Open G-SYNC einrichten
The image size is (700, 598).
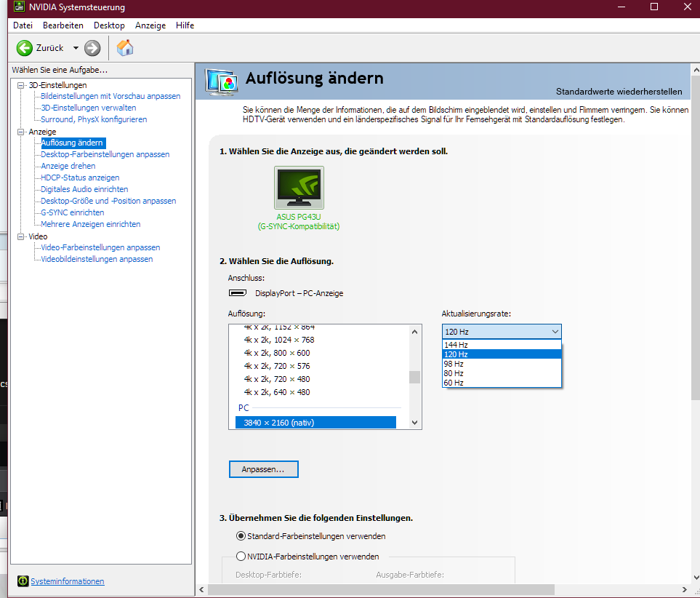(72, 212)
